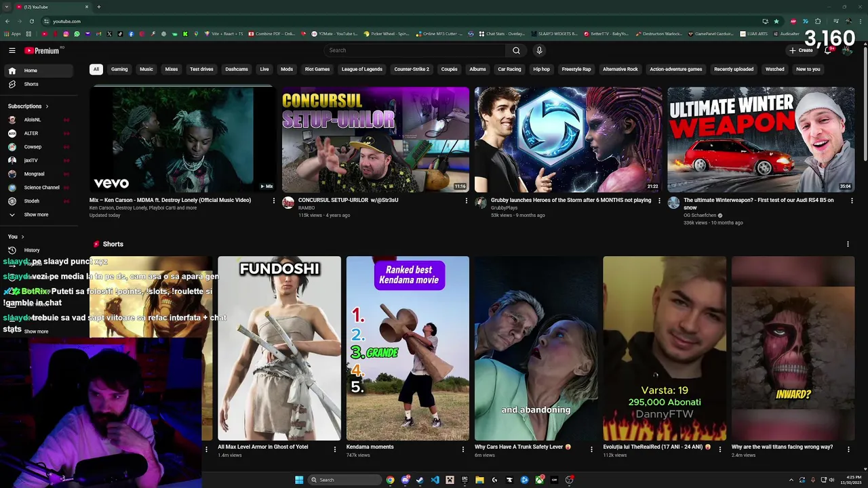Open FUNDOSHI Ghost of Yotei short
The height and width of the screenshot is (488, 868).
(279, 348)
